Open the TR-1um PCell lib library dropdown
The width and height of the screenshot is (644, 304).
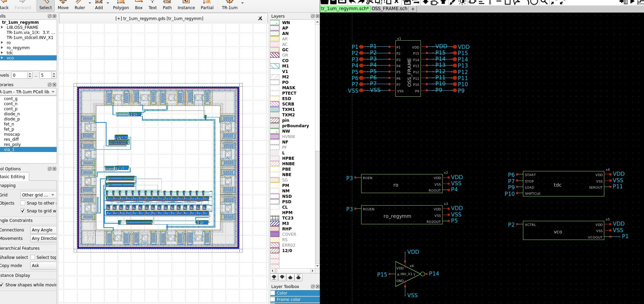(28, 92)
